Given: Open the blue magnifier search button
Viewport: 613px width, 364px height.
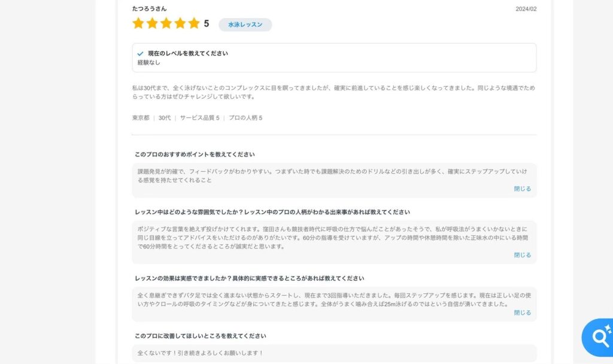Looking at the screenshot, I should 599,337.
